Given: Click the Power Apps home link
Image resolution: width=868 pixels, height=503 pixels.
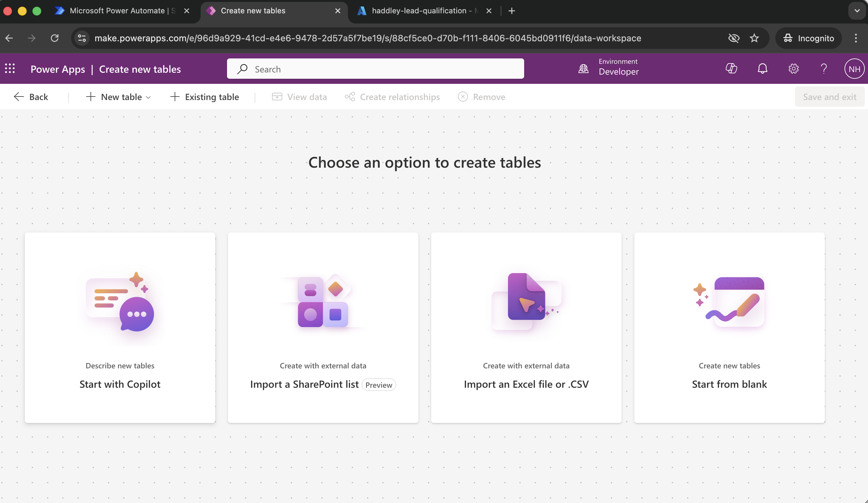Looking at the screenshot, I should click(x=57, y=69).
